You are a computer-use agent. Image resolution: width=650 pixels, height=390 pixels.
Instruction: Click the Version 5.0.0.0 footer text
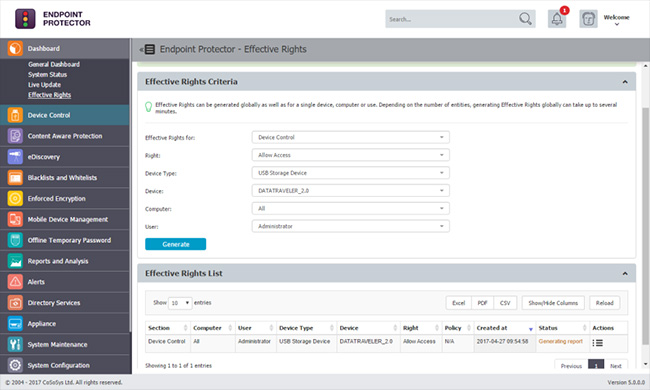pos(626,383)
